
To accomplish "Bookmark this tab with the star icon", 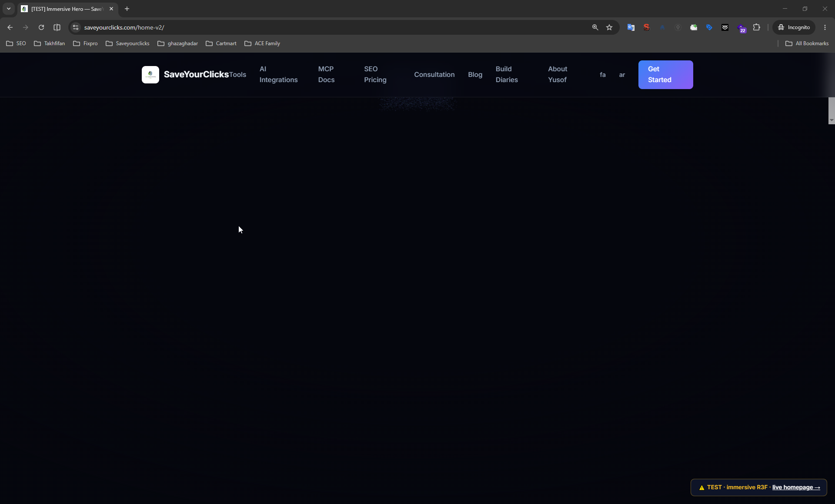I will pyautogui.click(x=609, y=27).
